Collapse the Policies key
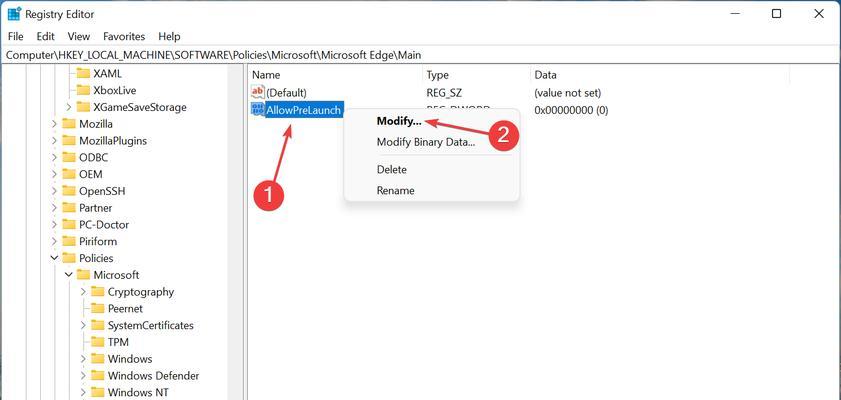The image size is (841, 400). pos(54,258)
